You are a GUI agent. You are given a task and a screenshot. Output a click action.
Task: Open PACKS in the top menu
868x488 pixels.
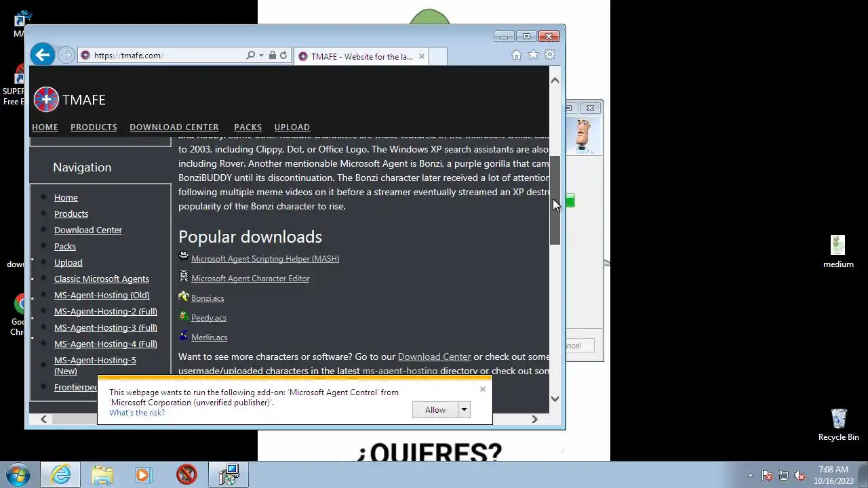248,127
